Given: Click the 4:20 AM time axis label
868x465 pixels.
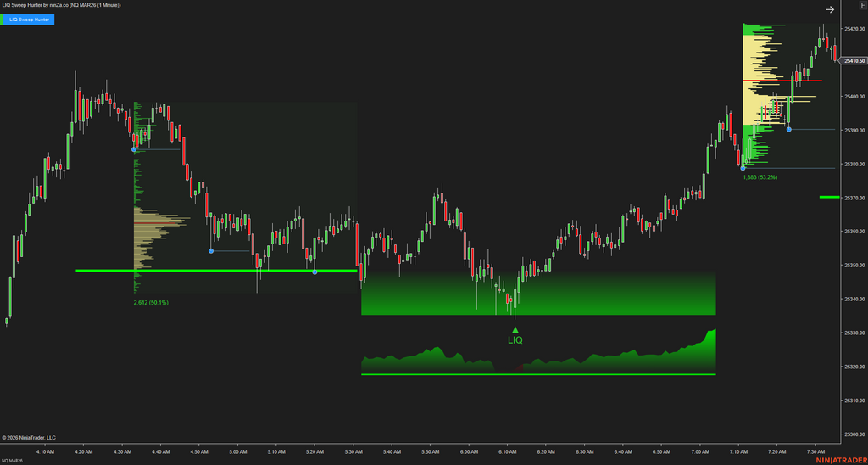Looking at the screenshot, I should pyautogui.click(x=84, y=451).
